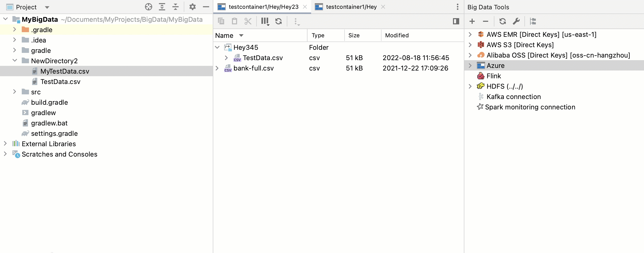
Task: Refresh the testcontainer1 file listing
Action: (x=279, y=21)
